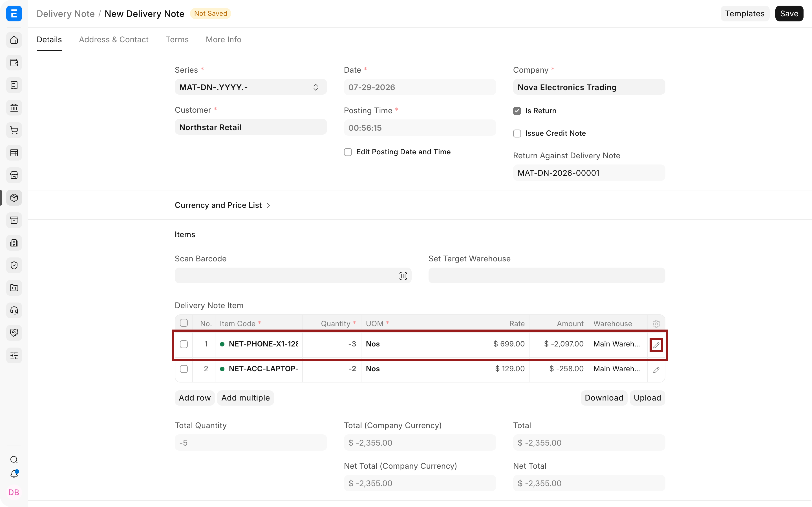This screenshot has width=812, height=507.
Task: Click the Set Target Warehouse field
Action: (x=547, y=276)
